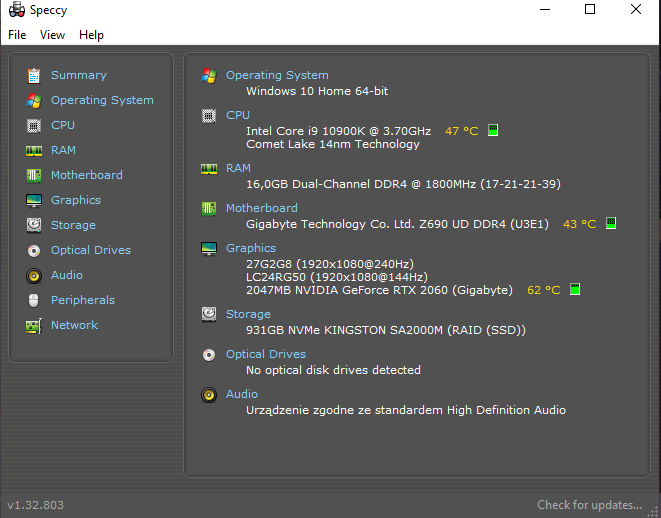Click the Storage drive icon in main panel
Image resolution: width=661 pixels, height=518 pixels.
click(x=209, y=314)
